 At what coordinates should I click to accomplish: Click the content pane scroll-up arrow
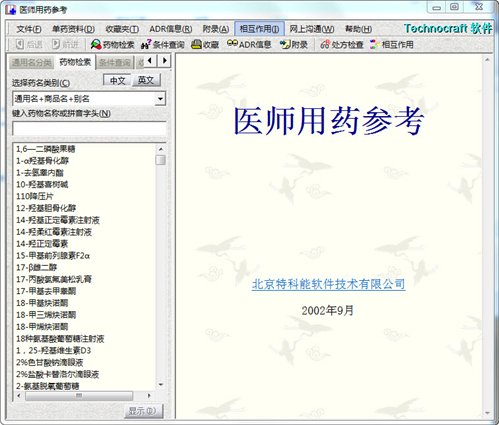487,60
